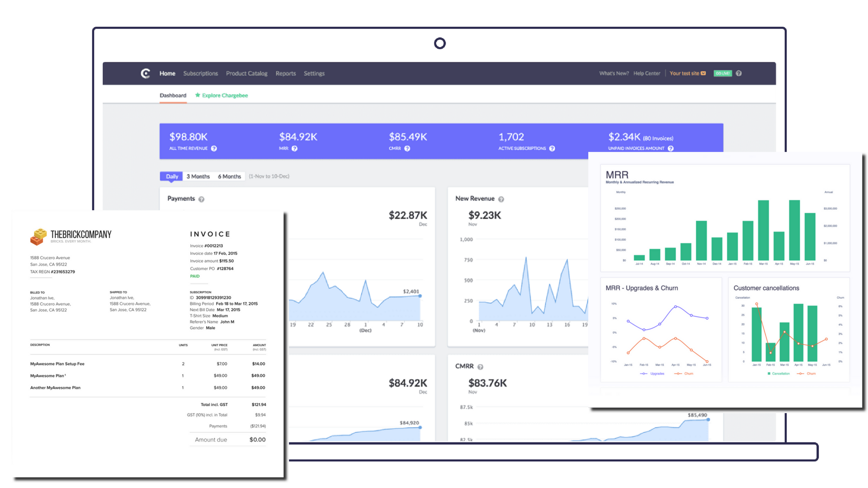Click help icon next to CMRR metric
Image resolution: width=868 pixels, height=488 pixels.
tap(407, 149)
